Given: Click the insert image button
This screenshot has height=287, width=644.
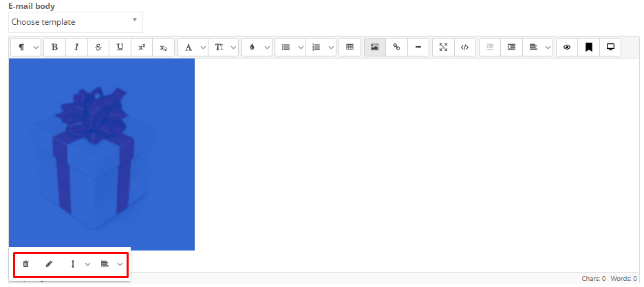Looking at the screenshot, I should coord(374,47).
